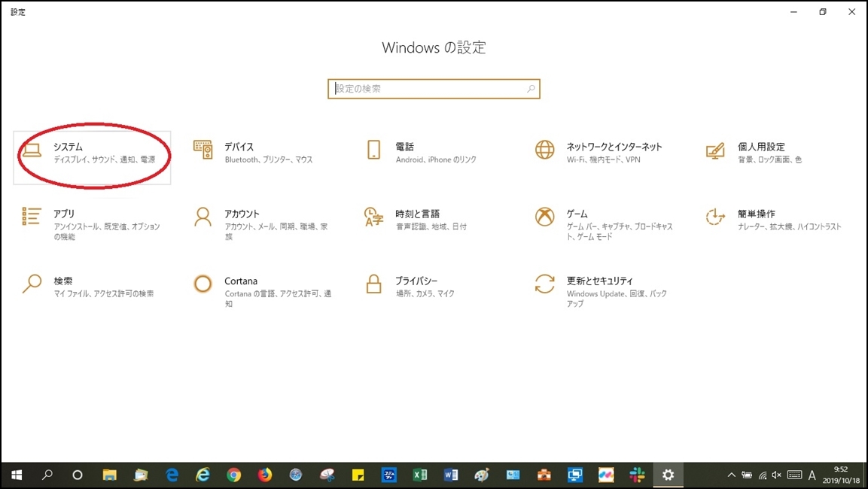Click the アプリ title text

(x=64, y=214)
